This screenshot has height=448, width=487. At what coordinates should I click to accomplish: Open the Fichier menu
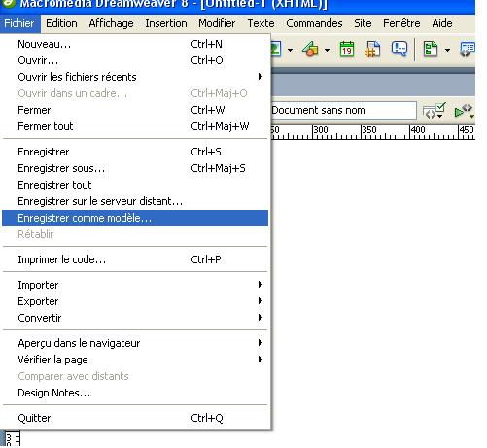tap(19, 23)
